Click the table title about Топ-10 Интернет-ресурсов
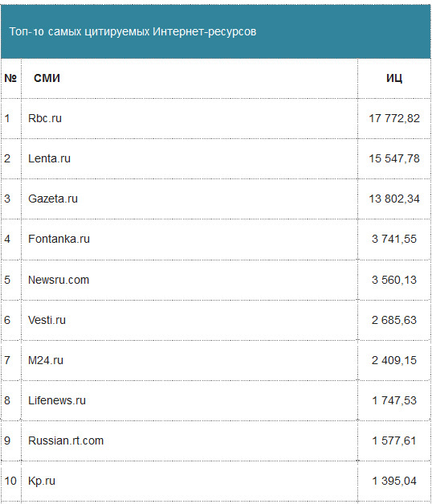 [x=132, y=32]
